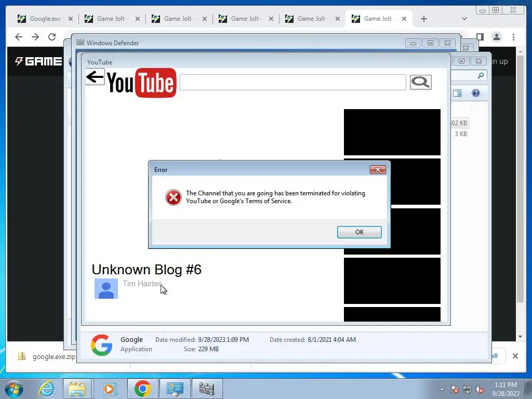Click the Unknown Blog #6 video title
This screenshot has width=532, height=399.
point(147,270)
